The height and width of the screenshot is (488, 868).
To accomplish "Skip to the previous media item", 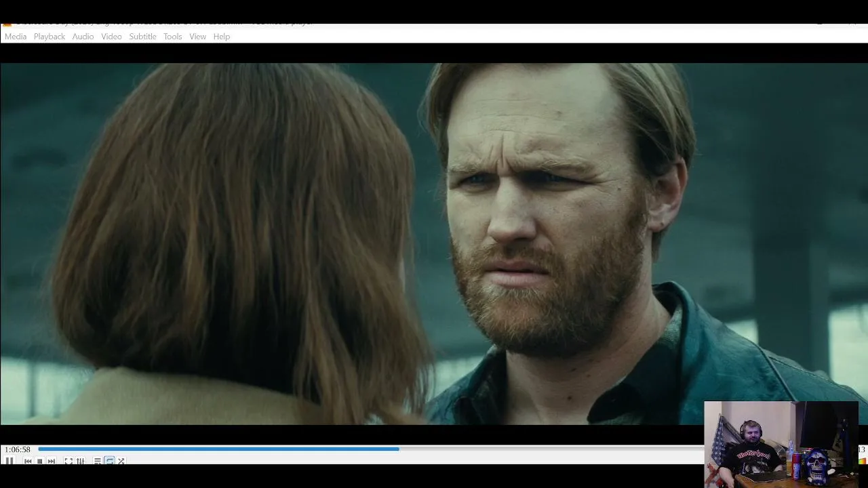I will [28, 461].
